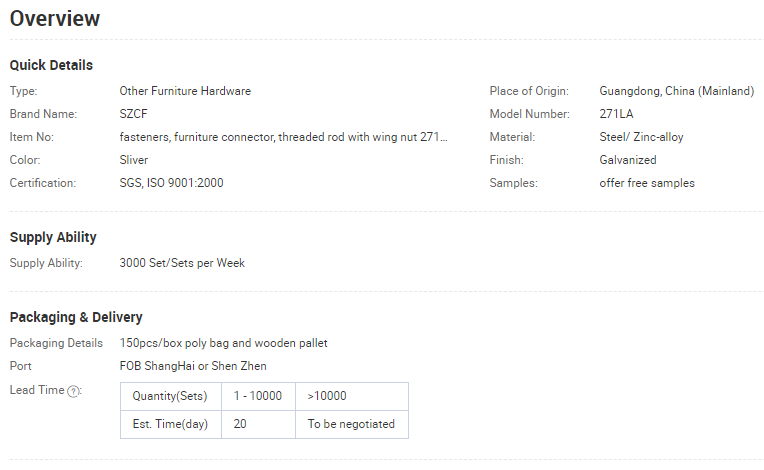764x470 pixels.
Task: Click the Supply Ability section heading
Action: 53,237
